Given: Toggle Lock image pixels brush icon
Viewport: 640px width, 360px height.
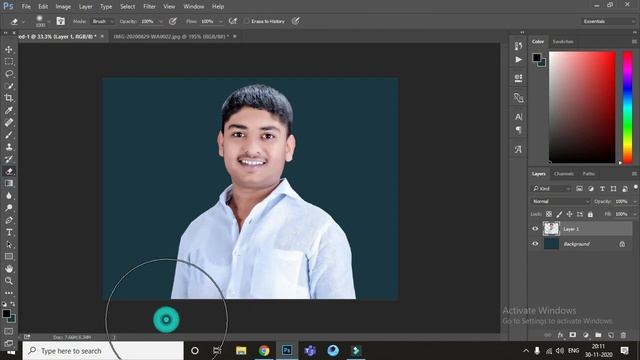Looking at the screenshot, I should pos(559,214).
